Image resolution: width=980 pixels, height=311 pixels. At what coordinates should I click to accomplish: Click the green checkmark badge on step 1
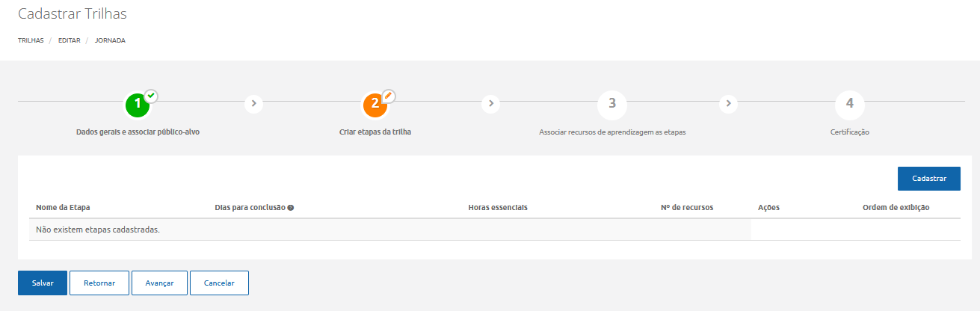click(152, 96)
